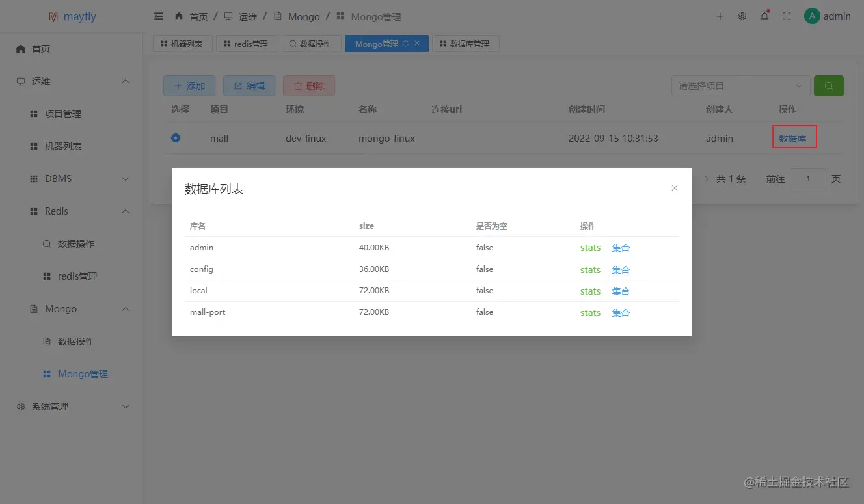The height and width of the screenshot is (504, 864).
Task: Switch to the 机器列表 tab
Action: tap(182, 44)
